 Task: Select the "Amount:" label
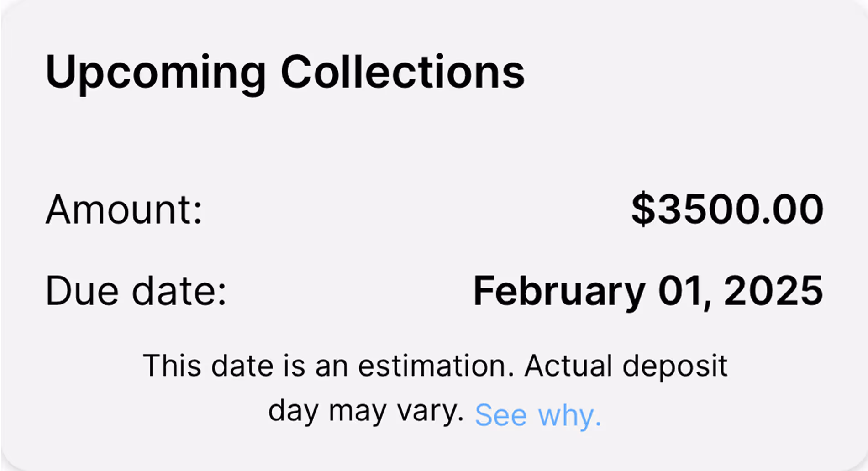pyautogui.click(x=124, y=209)
